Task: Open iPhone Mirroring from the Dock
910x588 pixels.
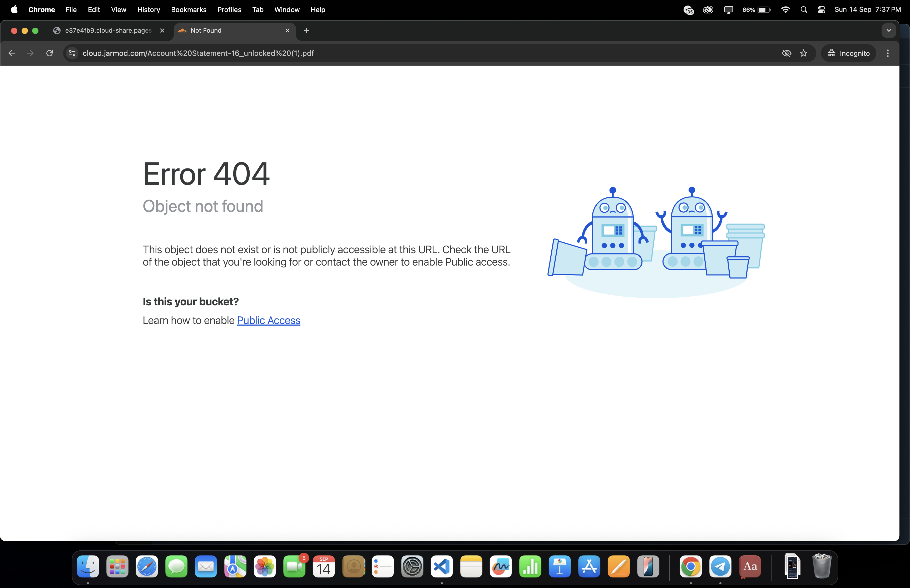Action: (648, 566)
